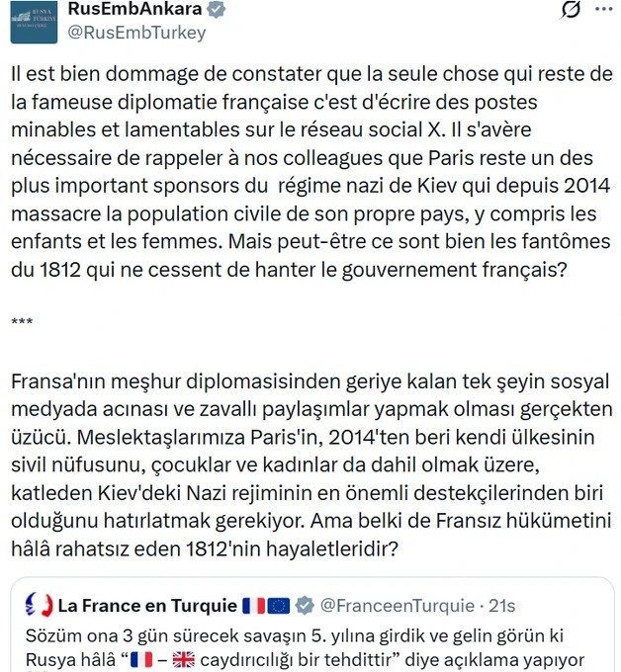Click the Grok icon on the post
Screen dimensions: 621x672
coord(570,10)
